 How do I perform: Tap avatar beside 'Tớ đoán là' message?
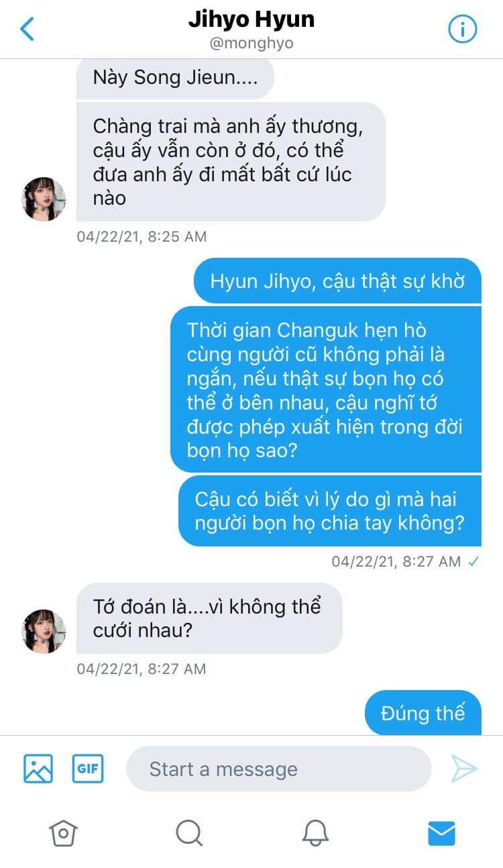click(x=44, y=632)
